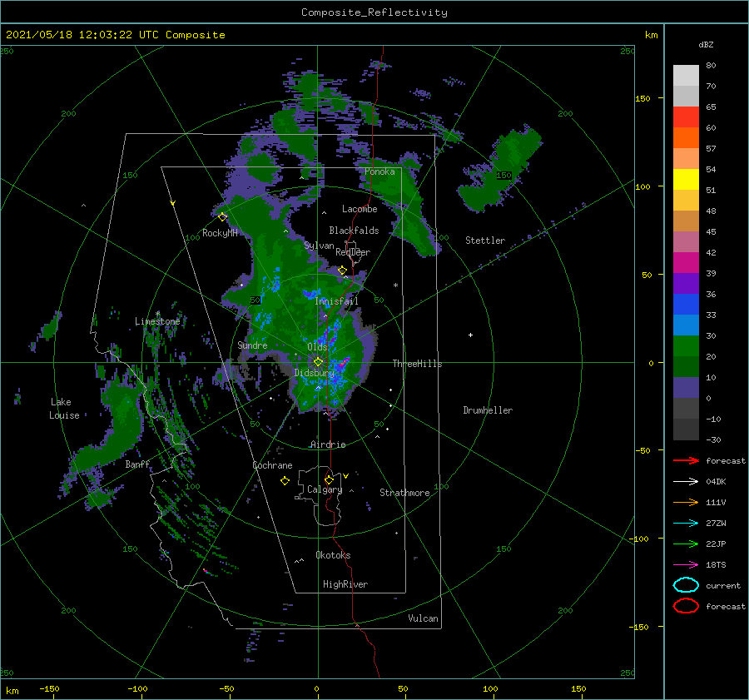Click yellow diamond marker below Cochrane

coord(285,481)
